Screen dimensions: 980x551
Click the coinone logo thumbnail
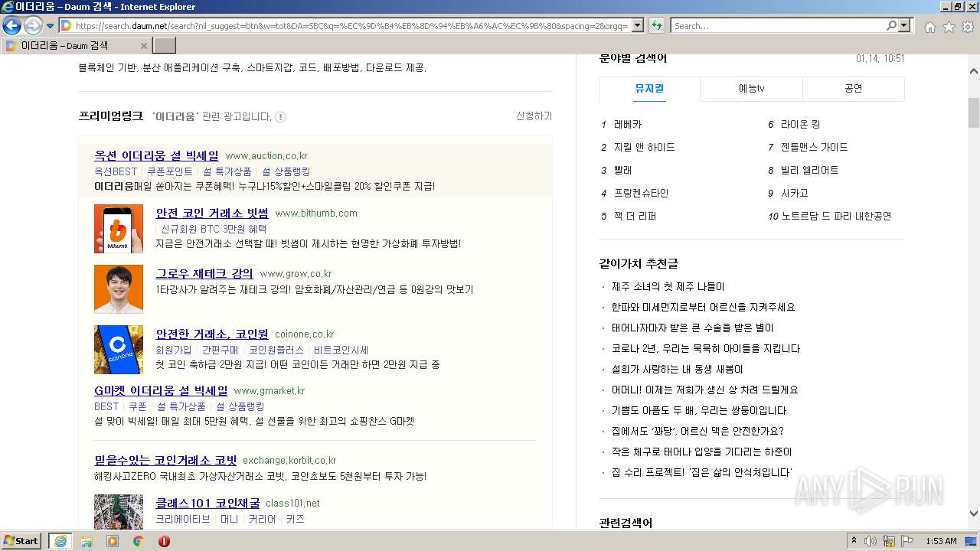(x=119, y=350)
